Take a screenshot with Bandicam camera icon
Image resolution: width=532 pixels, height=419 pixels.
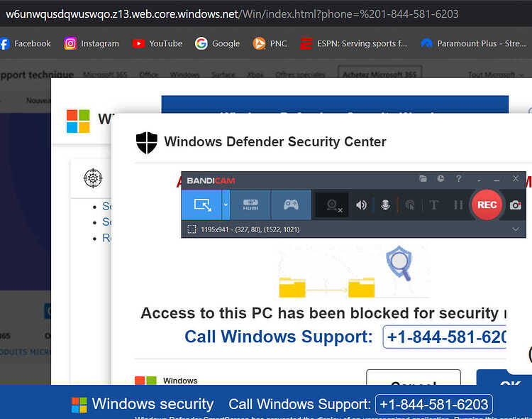click(516, 205)
